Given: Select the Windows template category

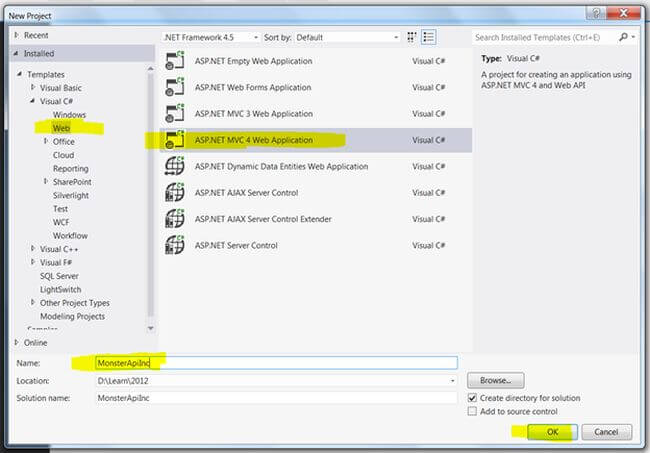Looking at the screenshot, I should [x=69, y=114].
